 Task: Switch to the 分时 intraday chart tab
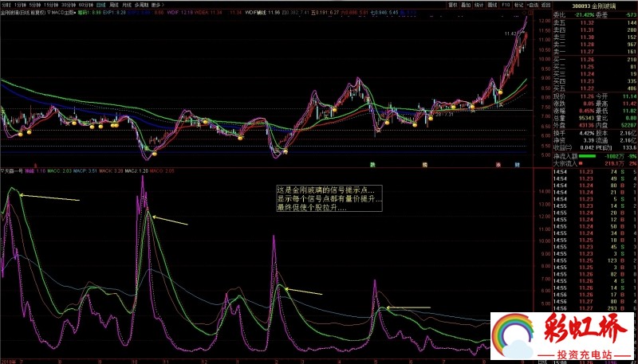pos(6,6)
